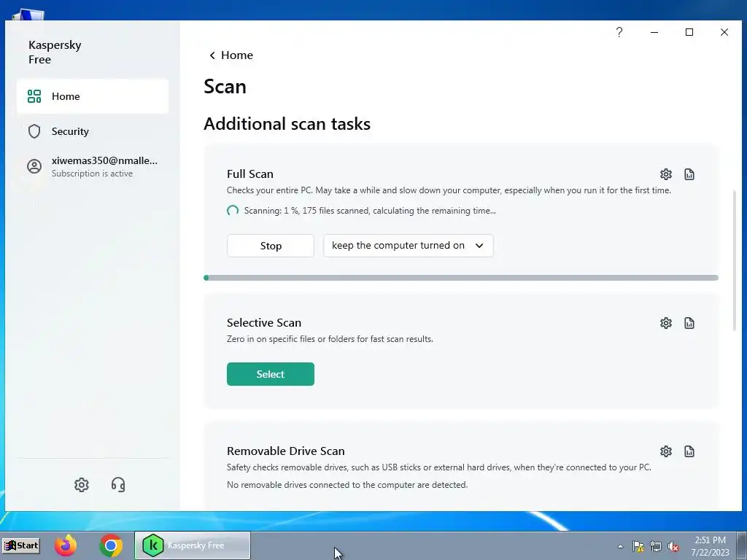Open the 'keep the computer turned on' dropdown

point(409,246)
